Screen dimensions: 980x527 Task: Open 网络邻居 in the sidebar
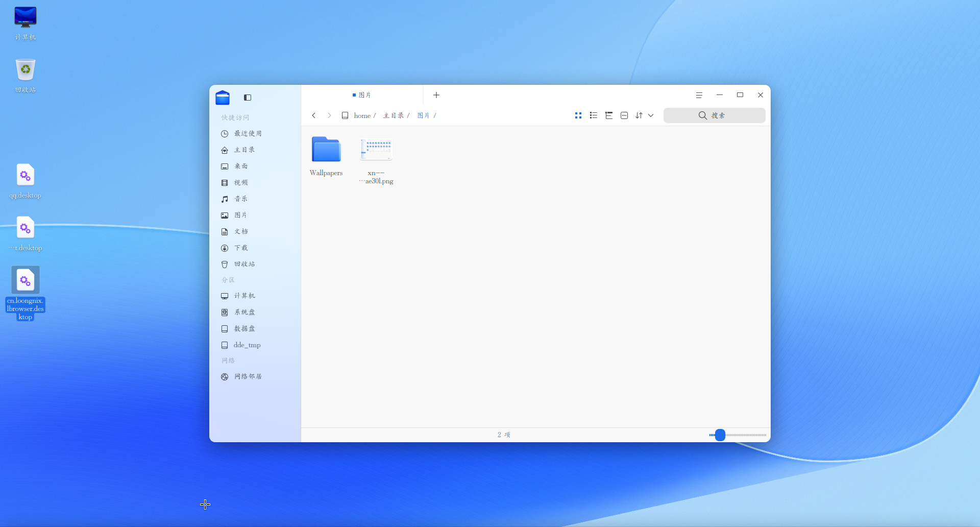click(x=255, y=376)
